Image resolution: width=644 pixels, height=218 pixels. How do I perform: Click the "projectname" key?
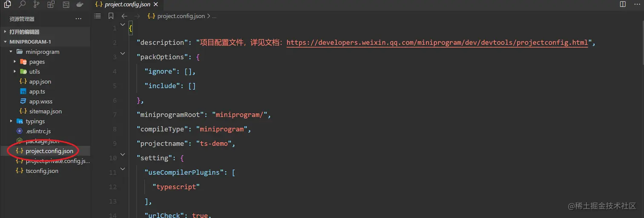pyautogui.click(x=162, y=143)
